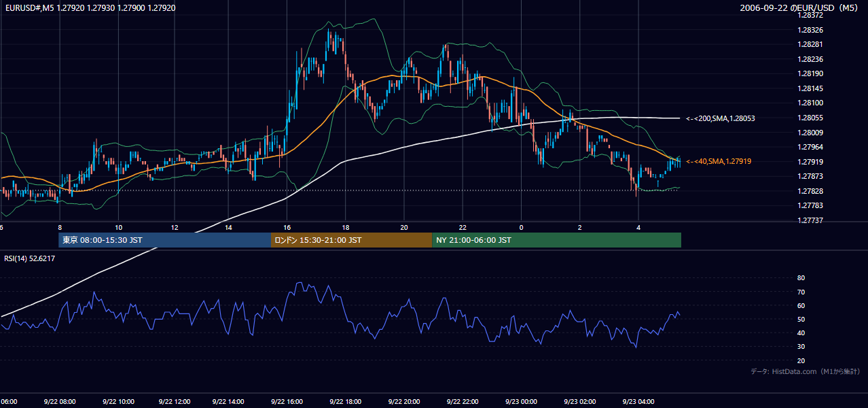This screenshot has height=408, width=868.
Task: Click price axis label 1.28372
Action: point(812,16)
